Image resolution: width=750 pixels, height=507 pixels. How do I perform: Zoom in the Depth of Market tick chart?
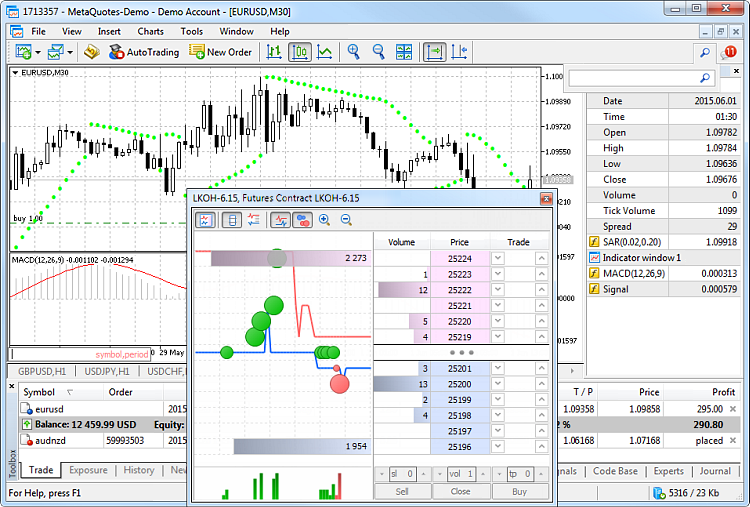[324, 220]
